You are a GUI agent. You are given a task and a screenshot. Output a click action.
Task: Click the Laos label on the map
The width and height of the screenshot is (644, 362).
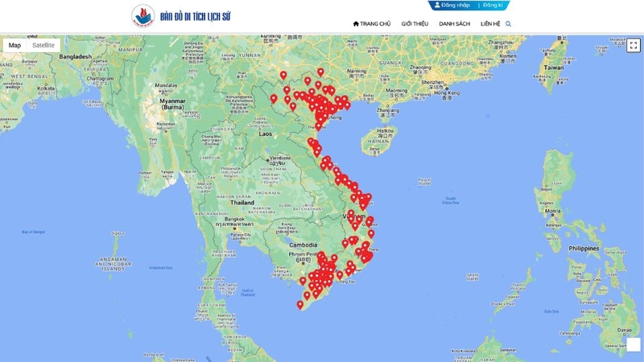(266, 134)
